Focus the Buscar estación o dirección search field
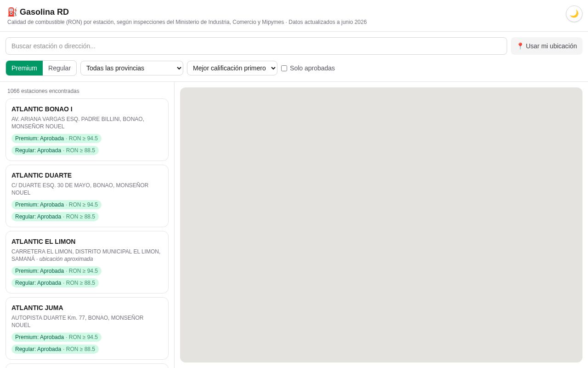 (x=256, y=46)
